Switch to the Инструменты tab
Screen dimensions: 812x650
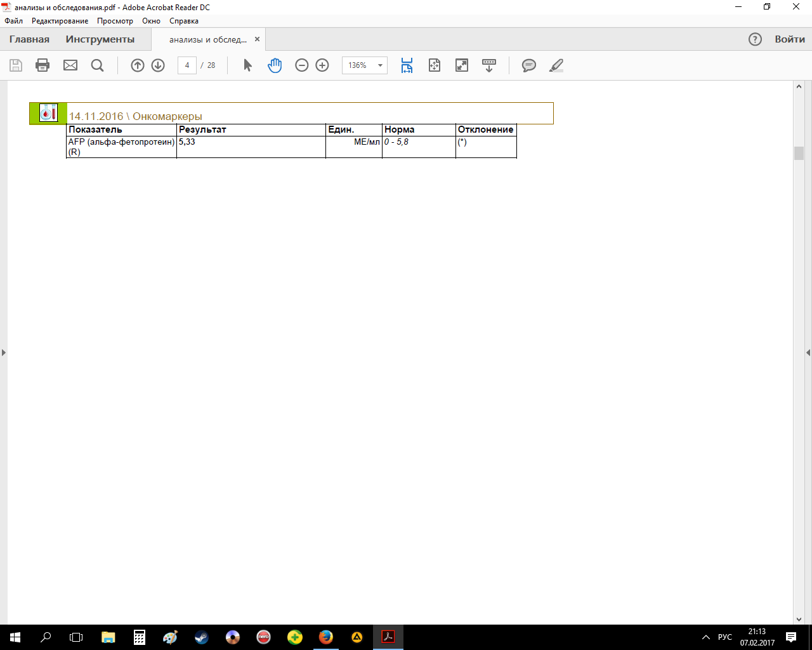click(x=100, y=39)
